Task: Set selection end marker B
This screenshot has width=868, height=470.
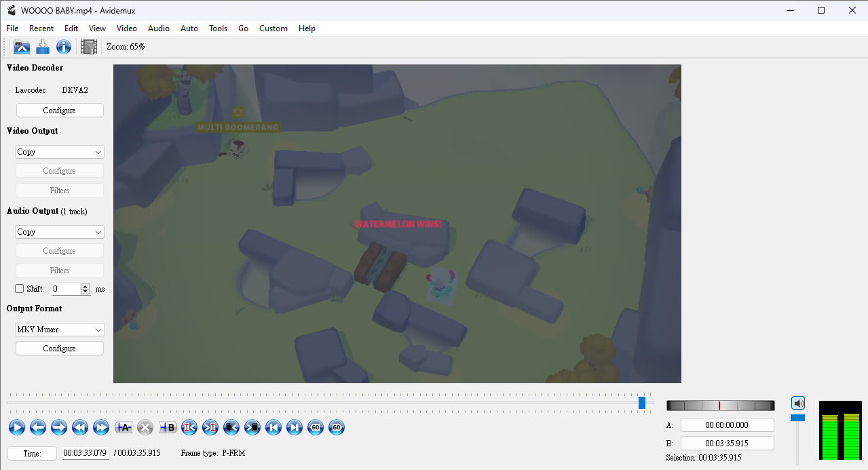Action: coord(168,427)
